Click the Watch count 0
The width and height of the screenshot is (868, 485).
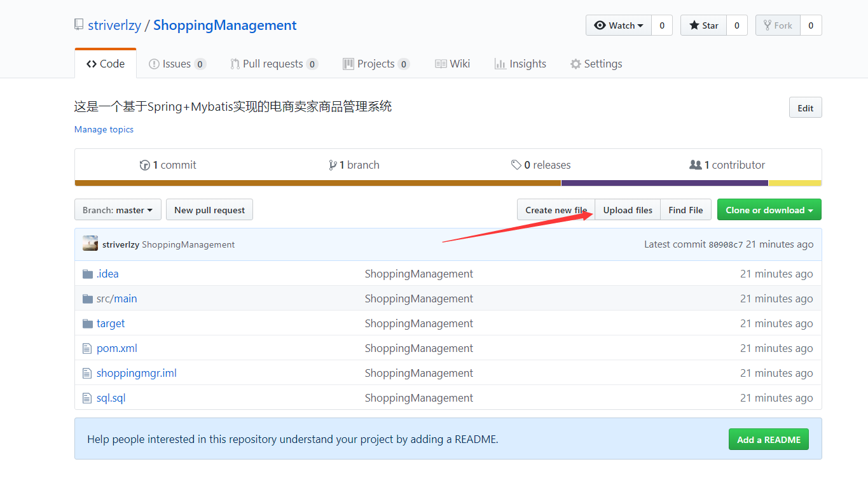click(x=662, y=25)
